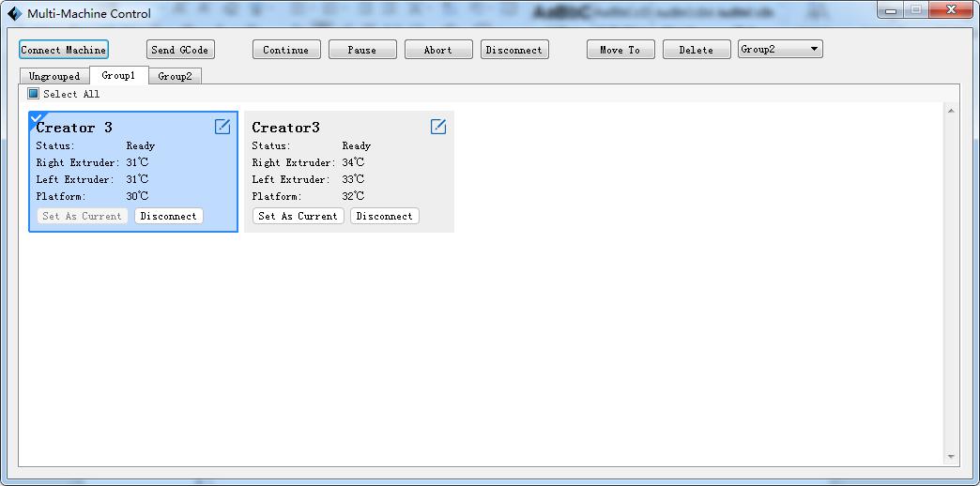Minimize the Multi-Machine Control window
Viewport: 980px width, 486px height.
tap(890, 10)
